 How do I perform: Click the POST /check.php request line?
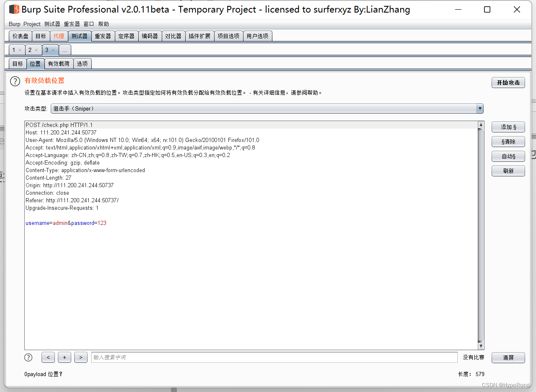click(x=59, y=125)
